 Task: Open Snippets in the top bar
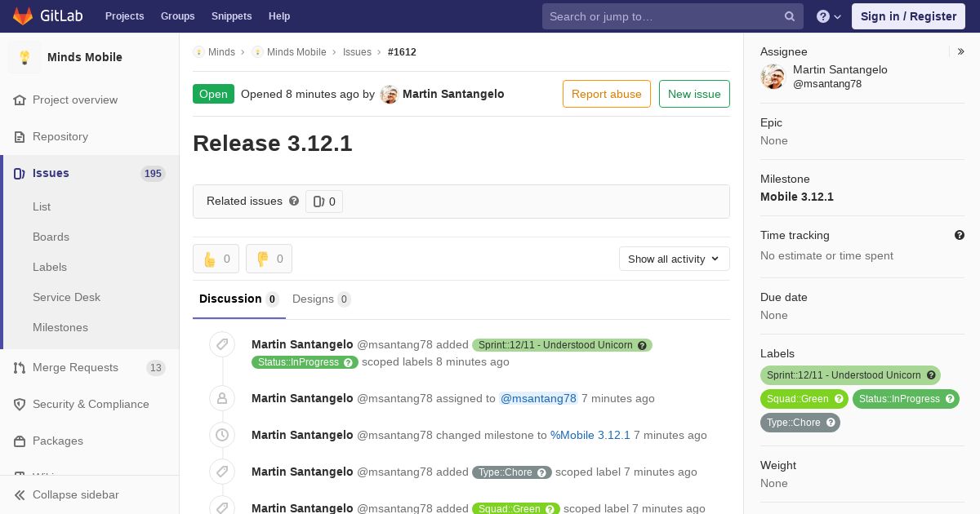point(232,16)
